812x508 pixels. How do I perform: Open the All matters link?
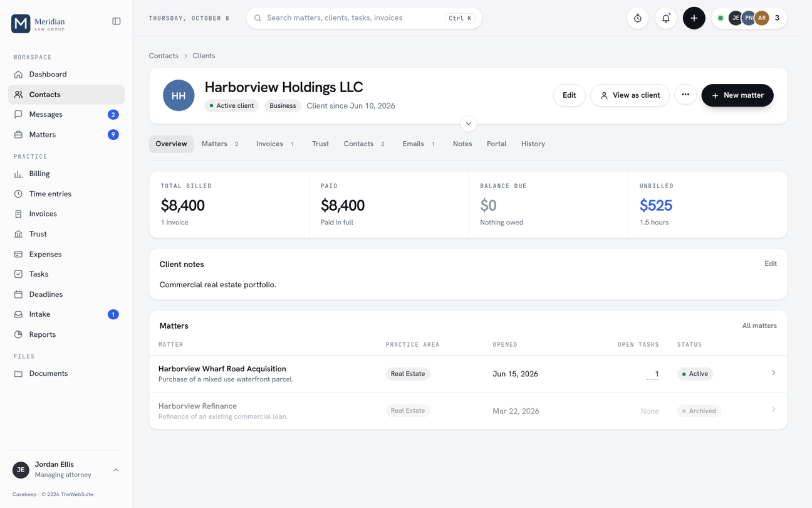(x=759, y=325)
